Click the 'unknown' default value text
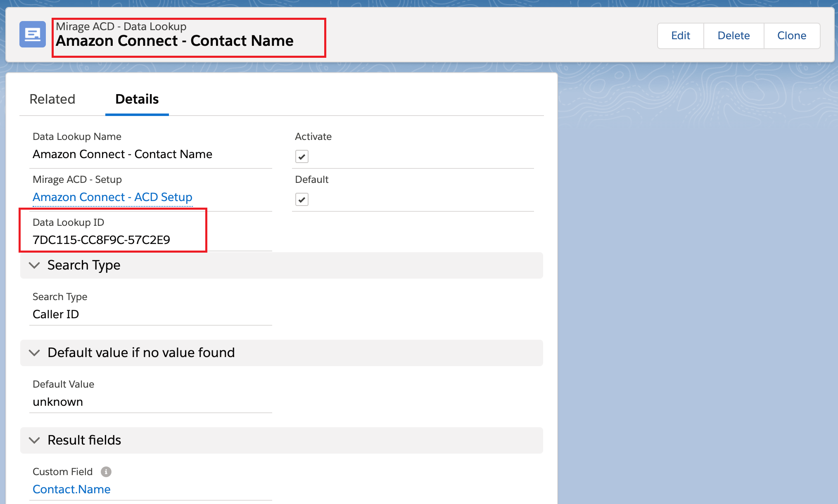 58,402
